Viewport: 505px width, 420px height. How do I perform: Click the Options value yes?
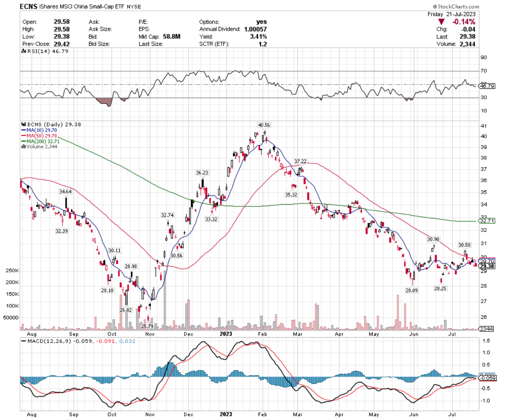point(261,22)
